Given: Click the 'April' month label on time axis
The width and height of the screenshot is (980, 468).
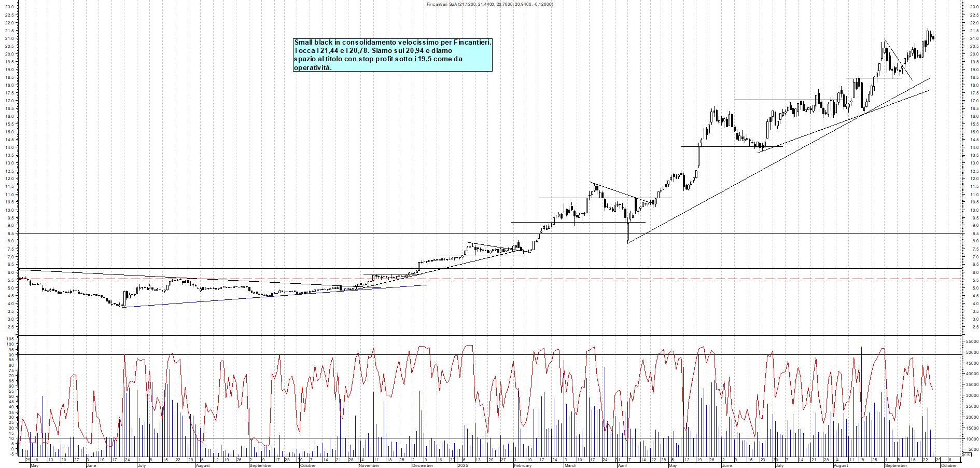Looking at the screenshot, I should [x=622, y=465].
